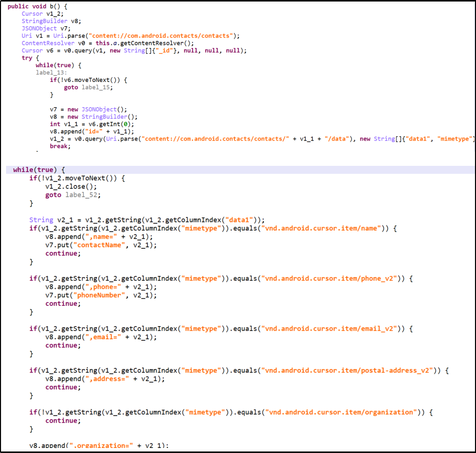This screenshot has height=453, width=476.
Task: Click the method name in 'public void b()'
Action: pos(55,6)
